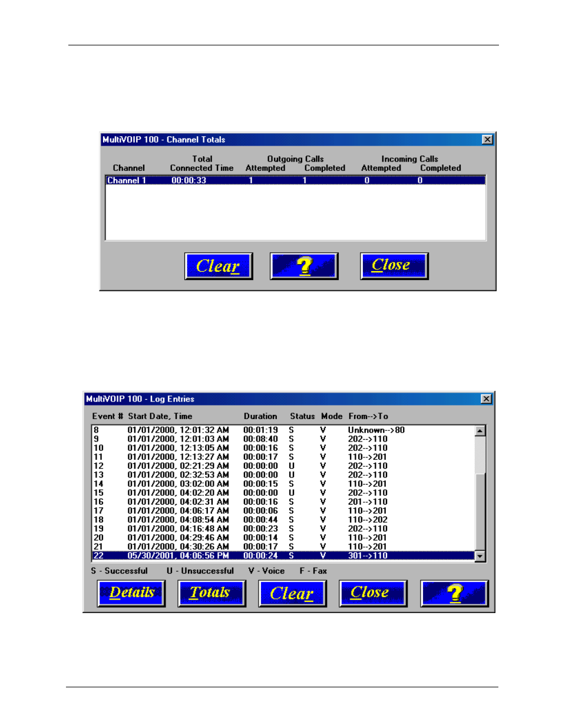
Task: Click the log list scroll down arrow
Action: 480,556
